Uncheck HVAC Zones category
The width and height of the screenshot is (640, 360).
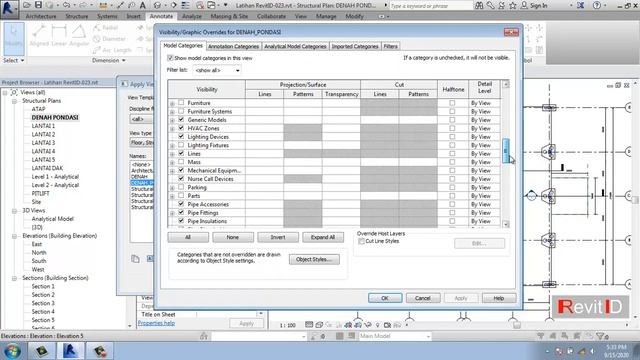(x=181, y=128)
